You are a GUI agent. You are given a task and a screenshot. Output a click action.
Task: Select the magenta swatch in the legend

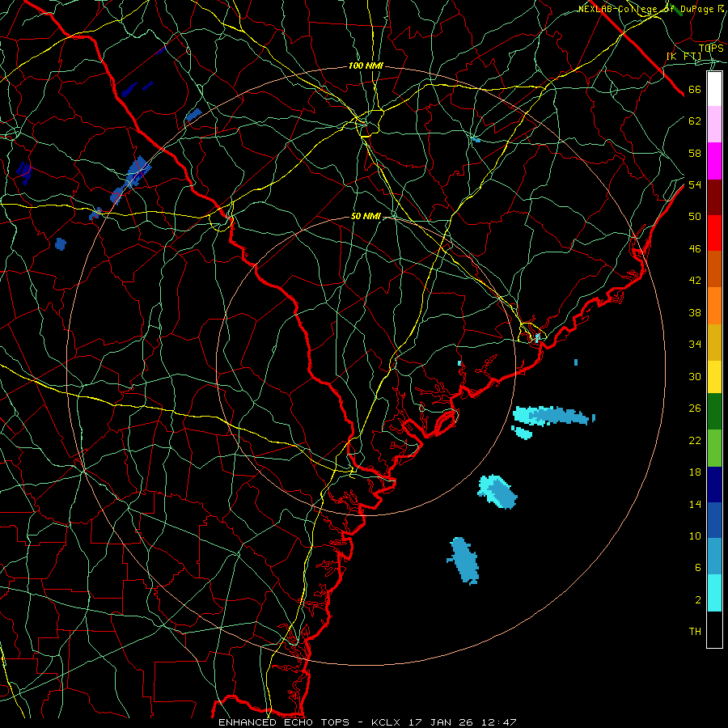tap(714, 161)
